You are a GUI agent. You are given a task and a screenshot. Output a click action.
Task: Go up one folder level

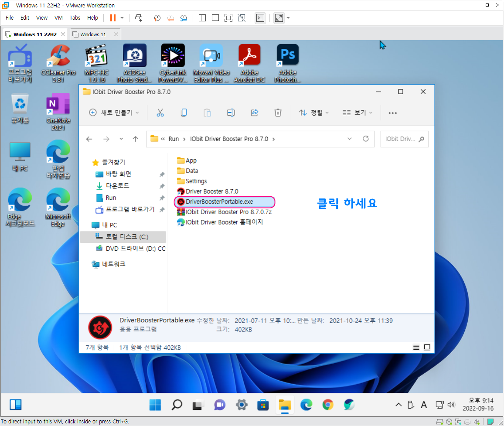pyautogui.click(x=136, y=139)
